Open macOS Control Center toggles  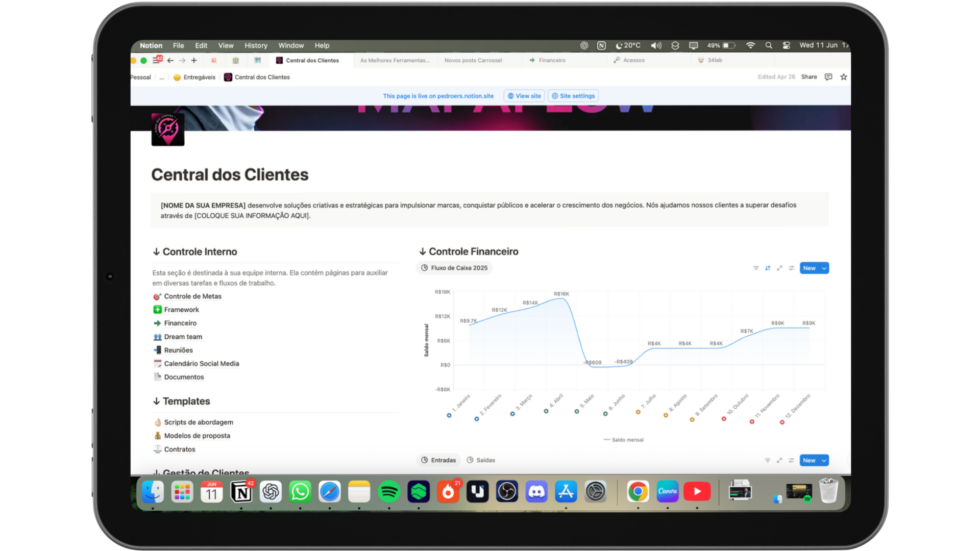787,45
